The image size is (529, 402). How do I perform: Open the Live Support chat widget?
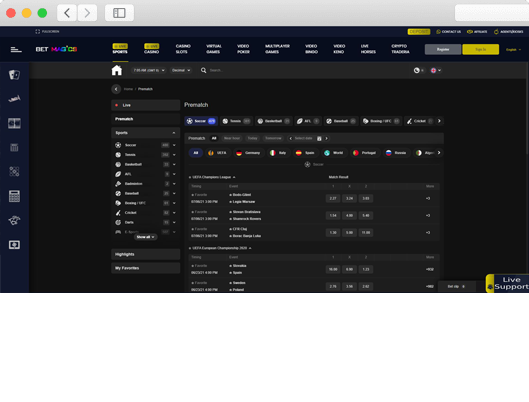tap(507, 283)
